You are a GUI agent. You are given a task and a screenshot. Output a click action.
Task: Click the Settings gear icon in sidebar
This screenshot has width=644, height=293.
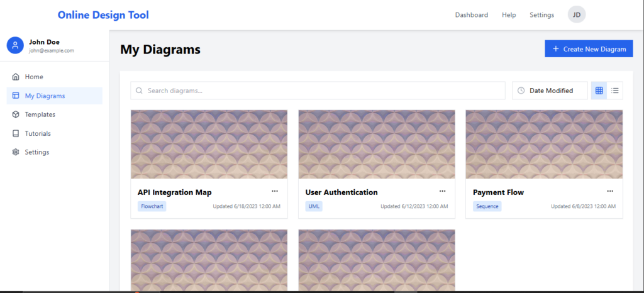[16, 152]
